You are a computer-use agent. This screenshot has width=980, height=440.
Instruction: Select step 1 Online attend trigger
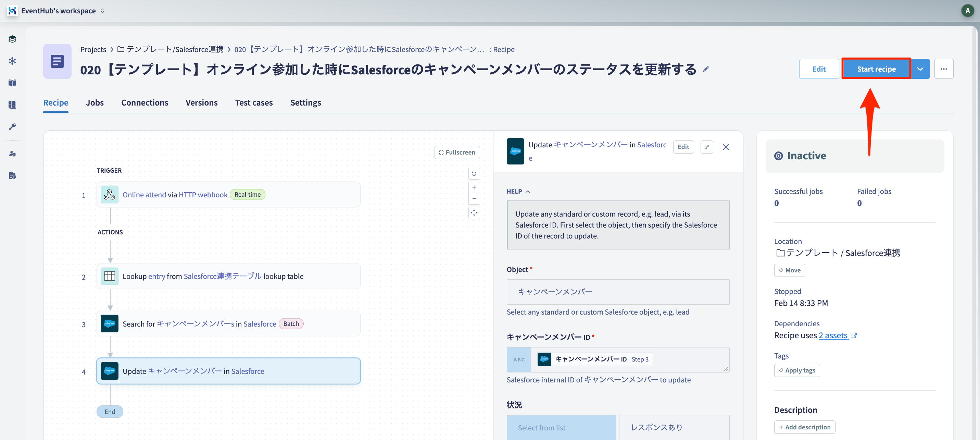point(228,195)
